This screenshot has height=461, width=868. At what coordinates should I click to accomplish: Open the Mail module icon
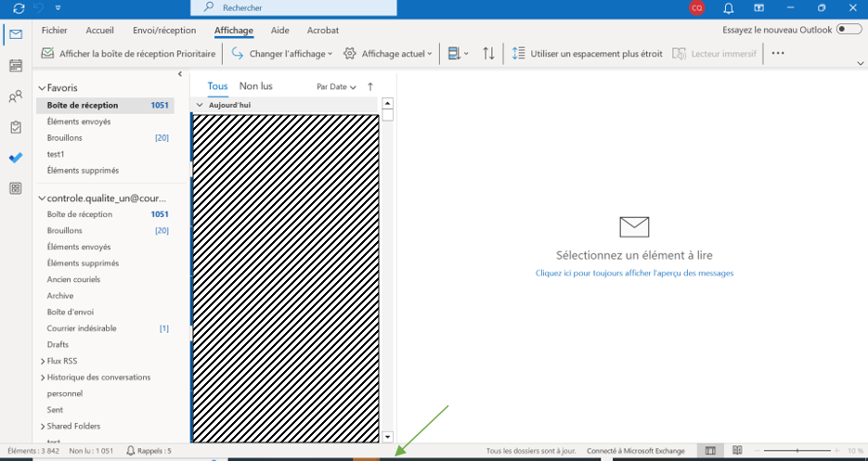click(16, 34)
